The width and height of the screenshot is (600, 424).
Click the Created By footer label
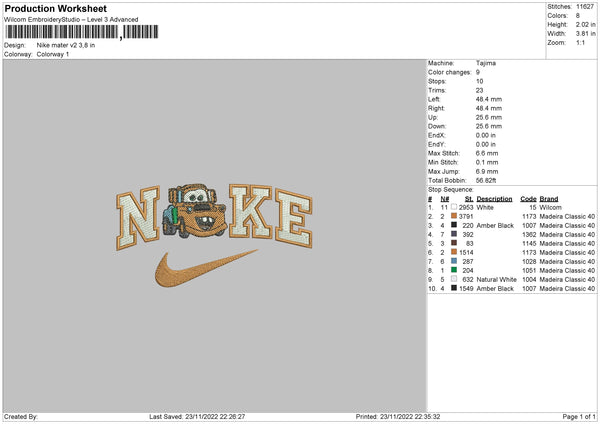(21, 416)
